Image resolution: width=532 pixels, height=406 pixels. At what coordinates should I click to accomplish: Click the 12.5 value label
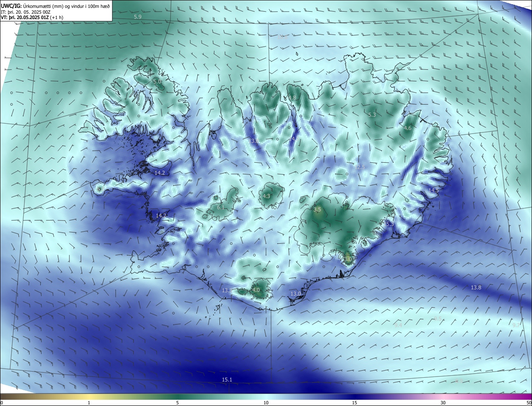point(360,167)
